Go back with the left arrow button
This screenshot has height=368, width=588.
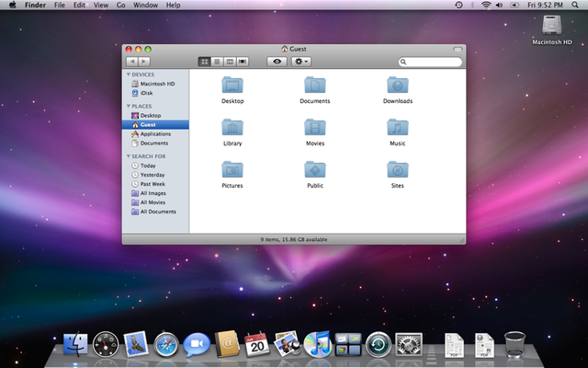(x=132, y=62)
